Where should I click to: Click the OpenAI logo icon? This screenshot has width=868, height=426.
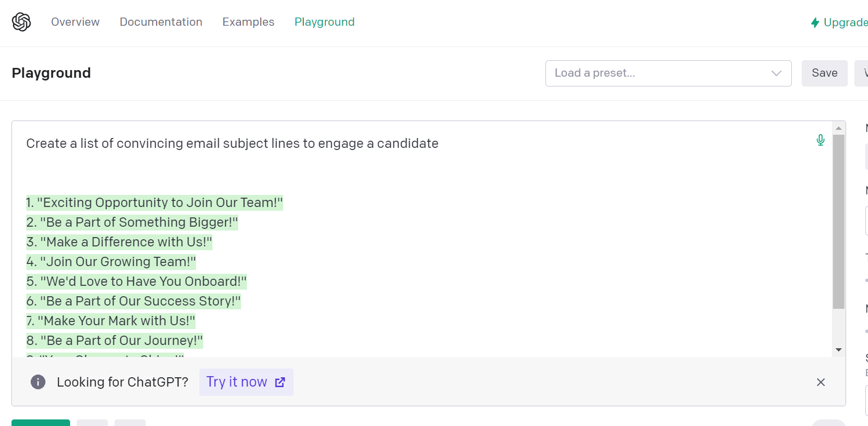click(x=21, y=22)
